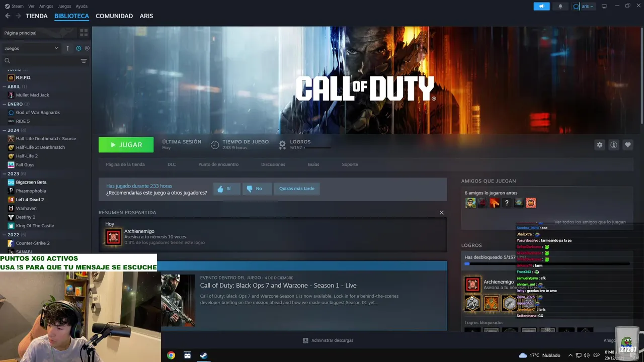644x362 pixels.
Task: Open the Season 1 Live event thumbnail
Action: [x=178, y=300]
